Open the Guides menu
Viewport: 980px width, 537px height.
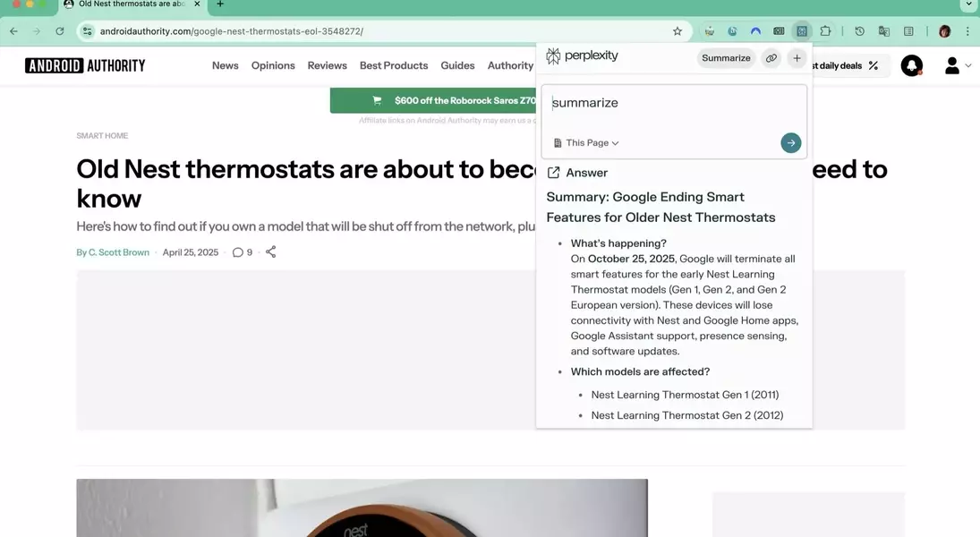coord(457,65)
